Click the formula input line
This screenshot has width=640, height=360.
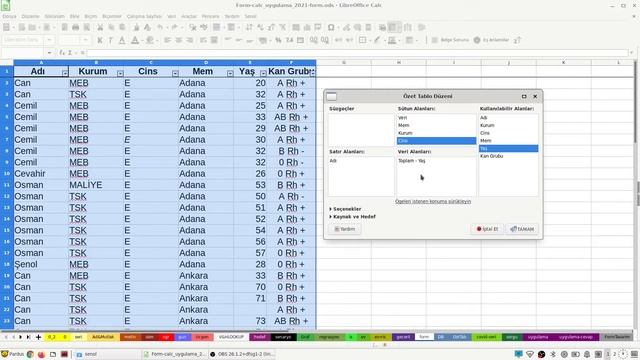[x=357, y=53]
